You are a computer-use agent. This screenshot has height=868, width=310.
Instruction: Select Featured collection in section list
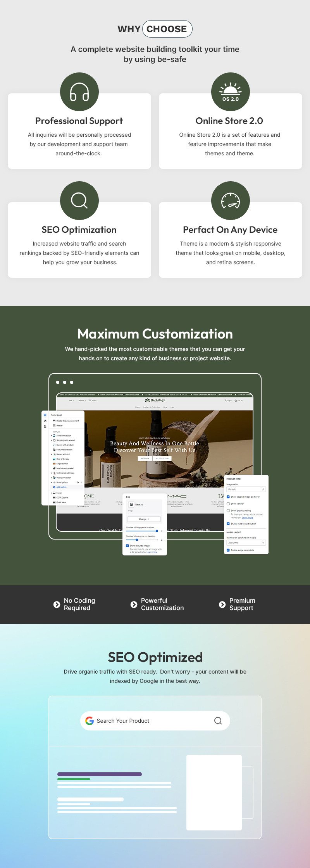64,450
